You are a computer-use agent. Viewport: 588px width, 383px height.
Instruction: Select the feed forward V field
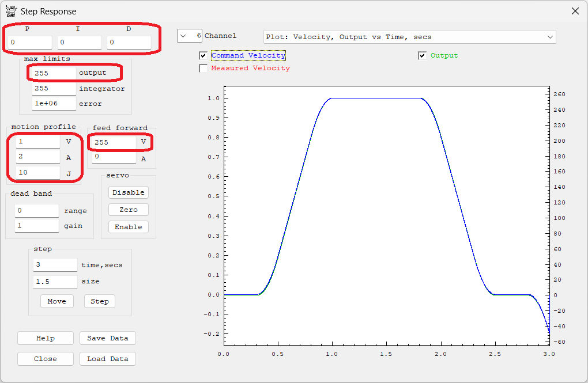tap(114, 142)
